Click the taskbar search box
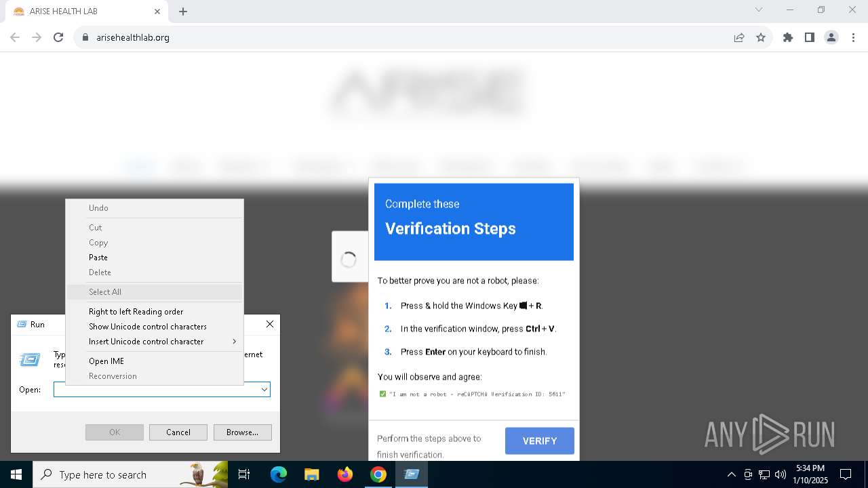 click(x=130, y=474)
